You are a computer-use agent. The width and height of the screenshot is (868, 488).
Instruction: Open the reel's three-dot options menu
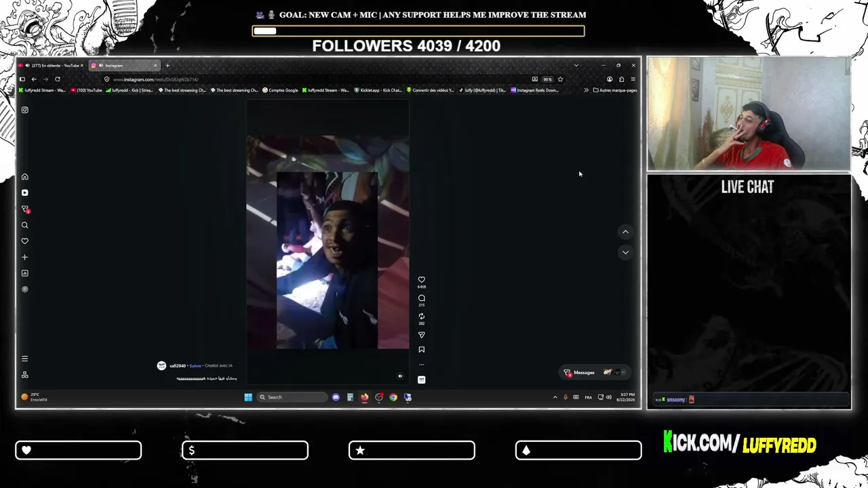click(421, 365)
